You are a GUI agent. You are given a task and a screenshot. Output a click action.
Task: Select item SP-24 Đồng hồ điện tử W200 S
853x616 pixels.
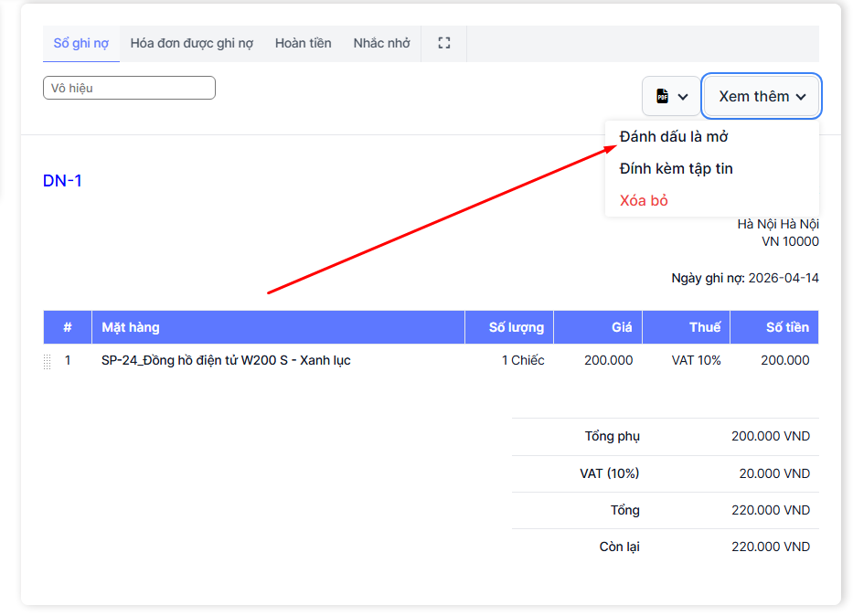pyautogui.click(x=226, y=361)
